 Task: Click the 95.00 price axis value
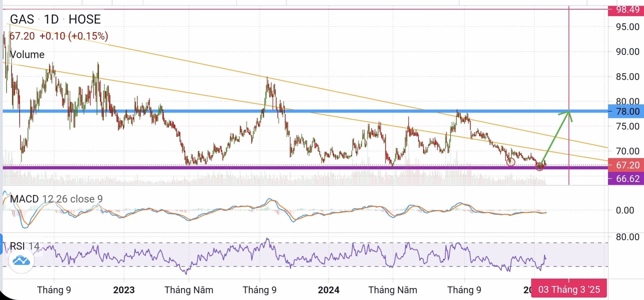pos(628,27)
